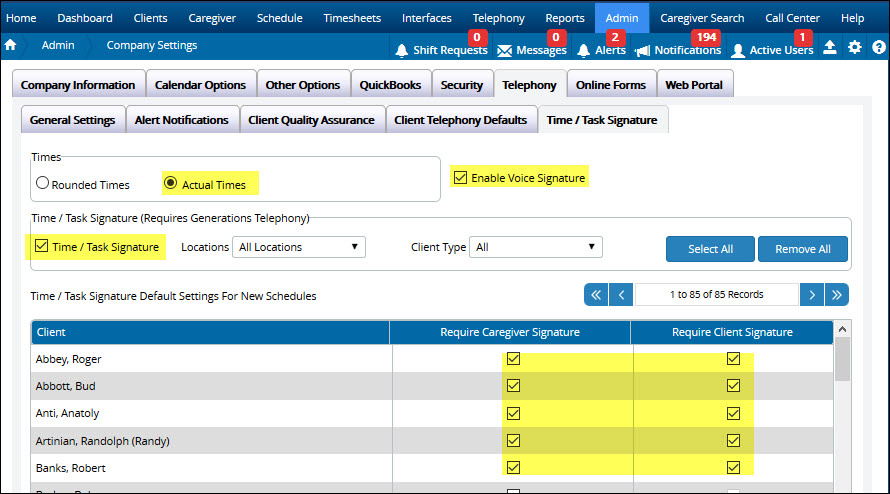Toggle client signature for Abbey, Roger
This screenshot has height=494, width=890.
point(733,358)
